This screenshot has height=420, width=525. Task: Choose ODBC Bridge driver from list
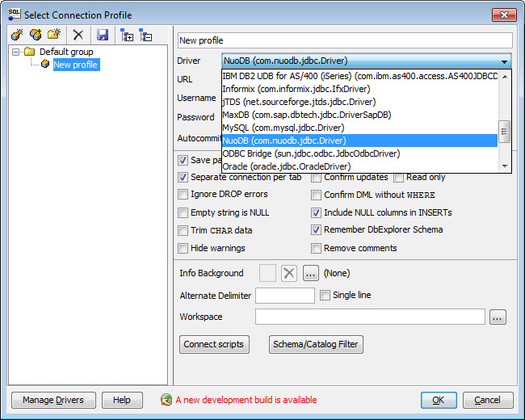point(360,153)
